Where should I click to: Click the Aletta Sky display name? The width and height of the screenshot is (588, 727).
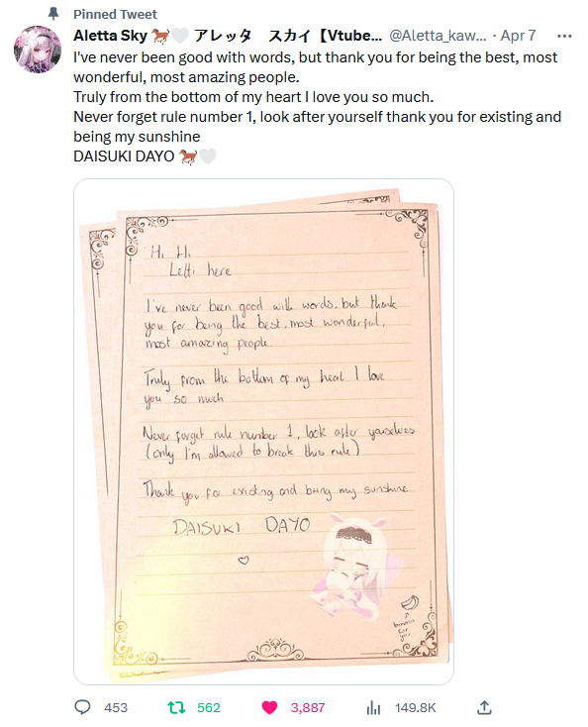(x=110, y=36)
